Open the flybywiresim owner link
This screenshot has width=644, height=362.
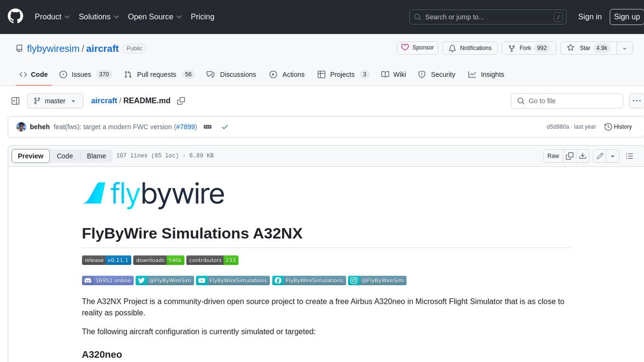pyautogui.click(x=53, y=48)
